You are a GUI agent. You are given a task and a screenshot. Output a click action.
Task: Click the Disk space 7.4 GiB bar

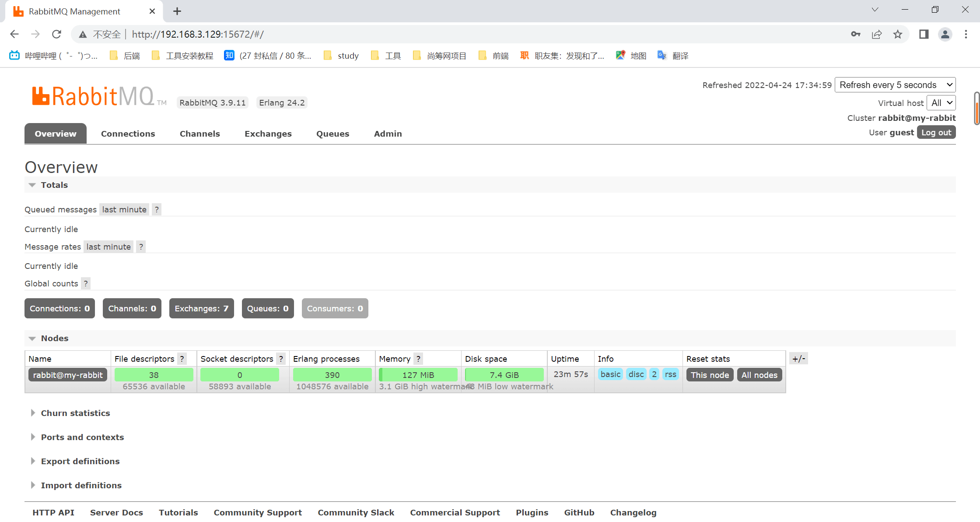[504, 375]
